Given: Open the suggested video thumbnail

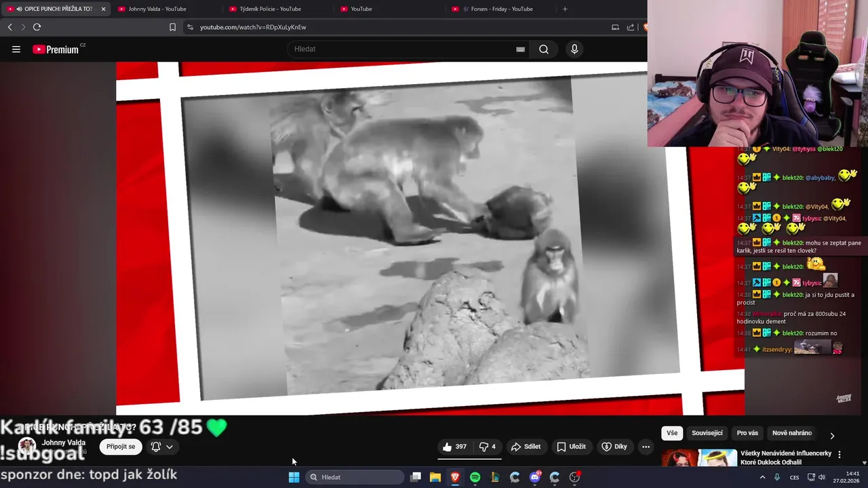Looking at the screenshot, I should click(699, 457).
